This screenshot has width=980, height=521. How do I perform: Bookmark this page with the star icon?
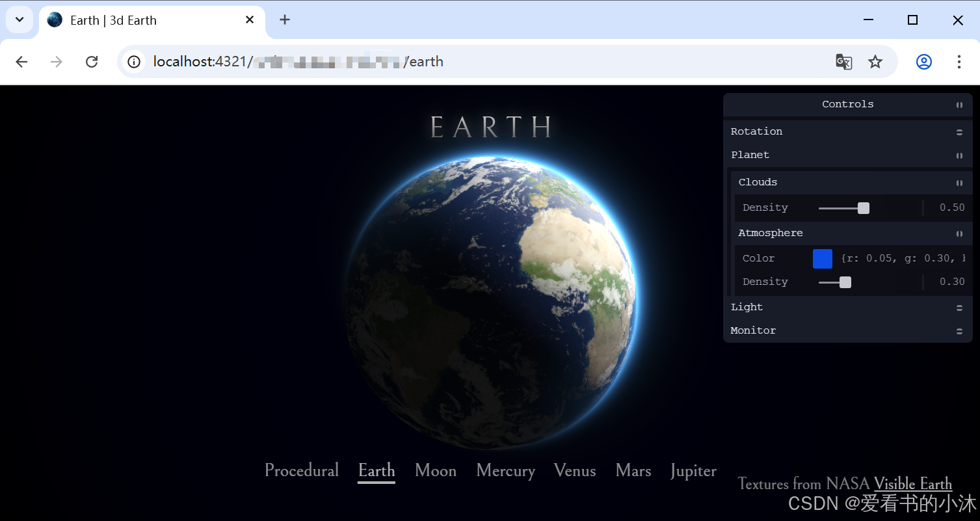click(x=875, y=62)
